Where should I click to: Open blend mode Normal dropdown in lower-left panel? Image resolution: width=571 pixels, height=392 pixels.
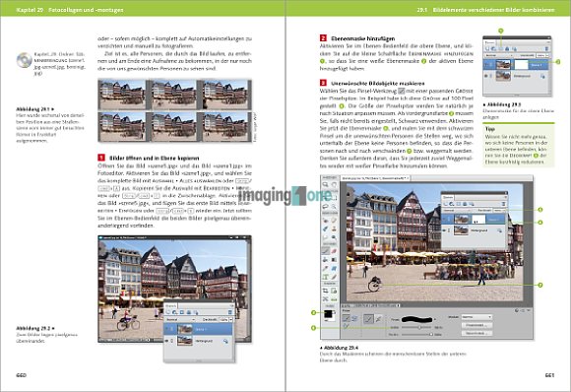point(180,319)
